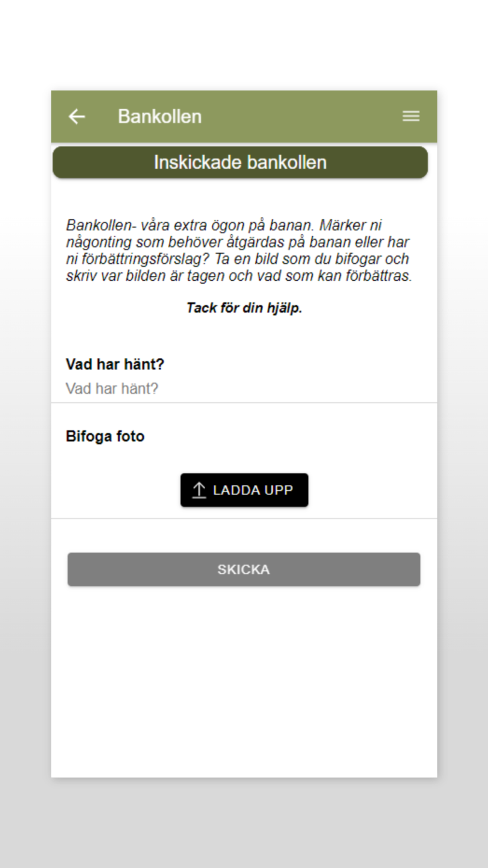The image size is (488, 868).
Task: Click the line starting 'någonting som behöver åtgärdas'
Action: (238, 242)
